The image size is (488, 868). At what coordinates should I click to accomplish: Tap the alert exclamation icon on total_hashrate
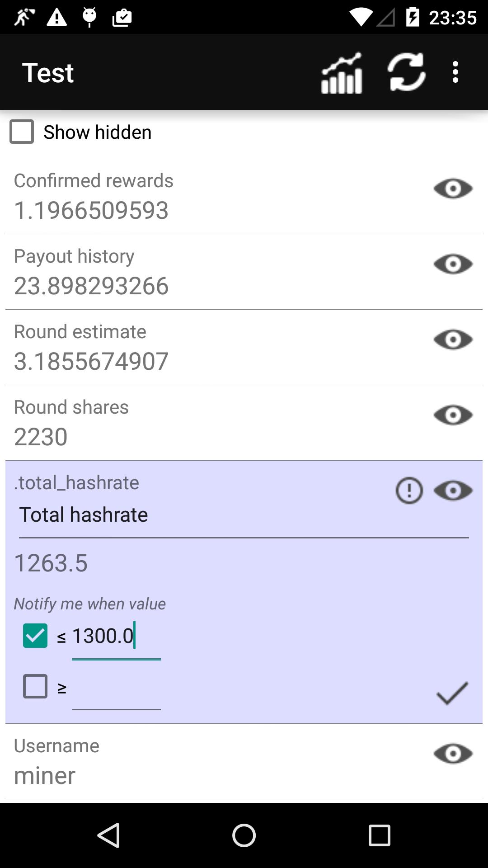(409, 491)
